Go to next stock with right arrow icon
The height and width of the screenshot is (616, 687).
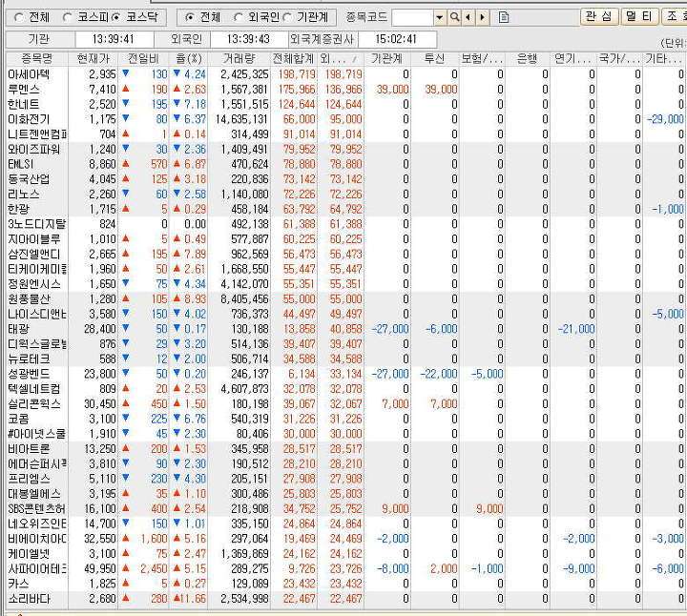point(483,17)
